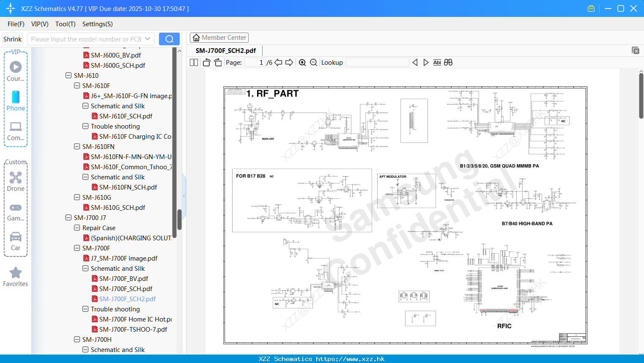Viewport: 644px width, 363px height.
Task: Close the SM-J700F_SCH2.pdf document tab
Action: [x=636, y=50]
